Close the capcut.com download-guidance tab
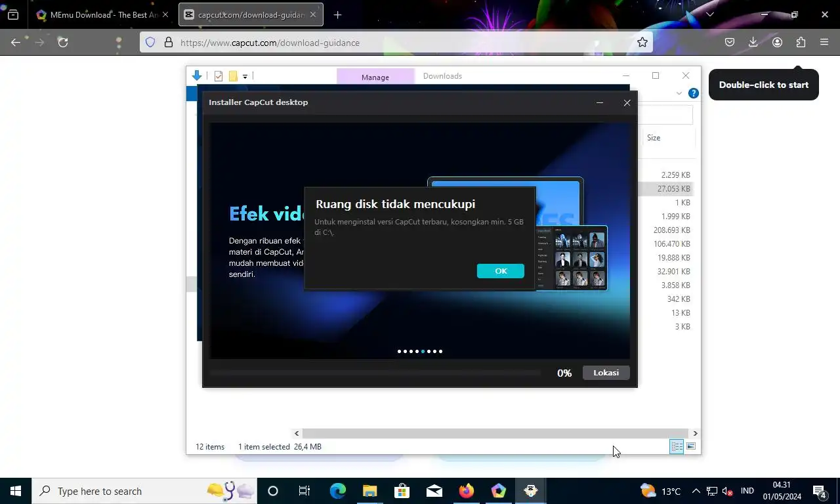Screen dimensions: 840x504 pos(313,14)
